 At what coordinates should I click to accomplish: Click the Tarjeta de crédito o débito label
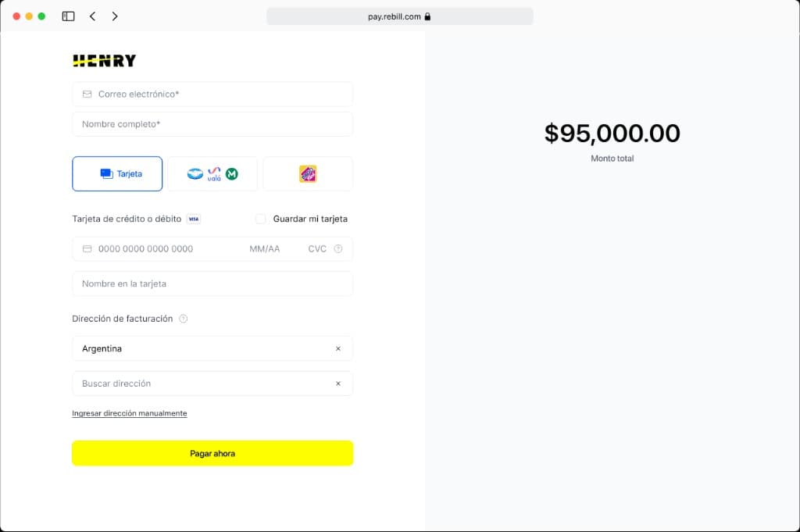coord(127,219)
